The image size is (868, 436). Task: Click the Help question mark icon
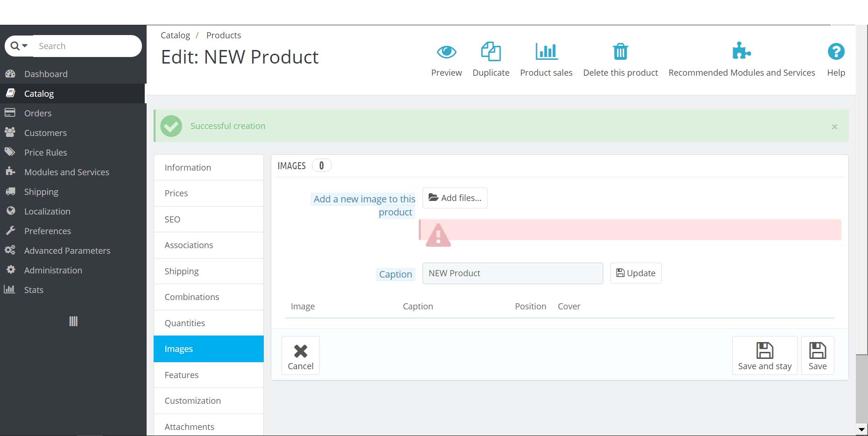[836, 51]
